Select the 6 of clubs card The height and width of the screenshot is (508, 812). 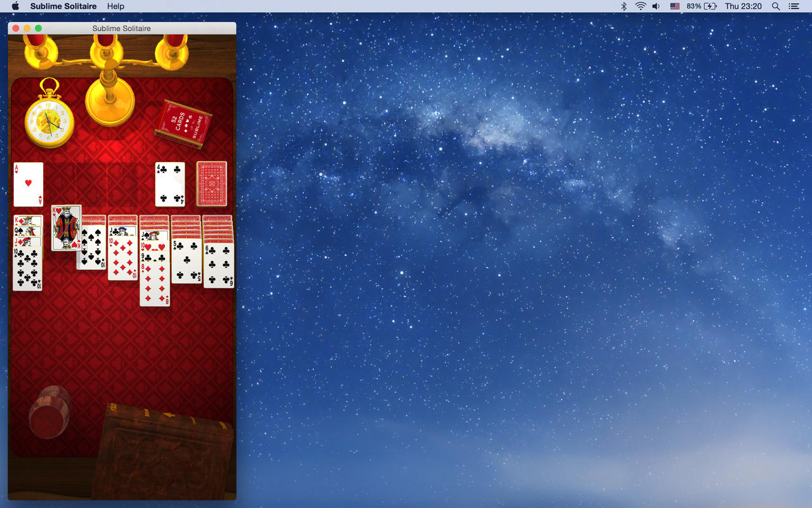[x=218, y=265]
